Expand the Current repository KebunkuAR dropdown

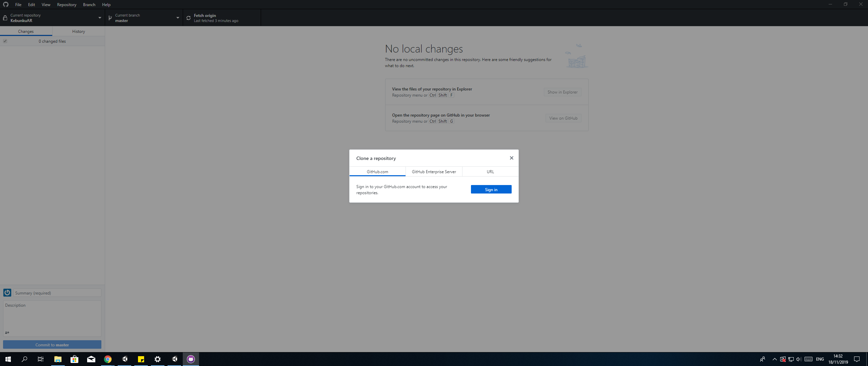click(53, 18)
